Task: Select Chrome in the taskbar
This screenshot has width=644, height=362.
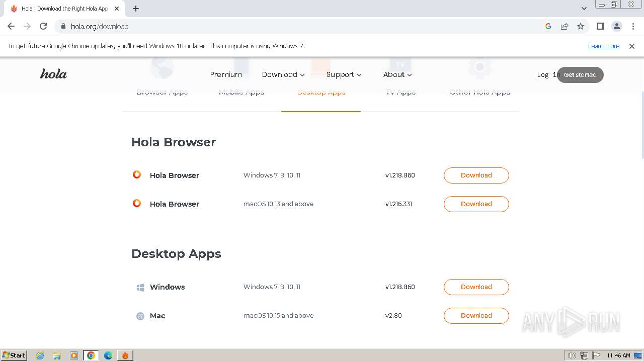Action: pyautogui.click(x=91, y=355)
